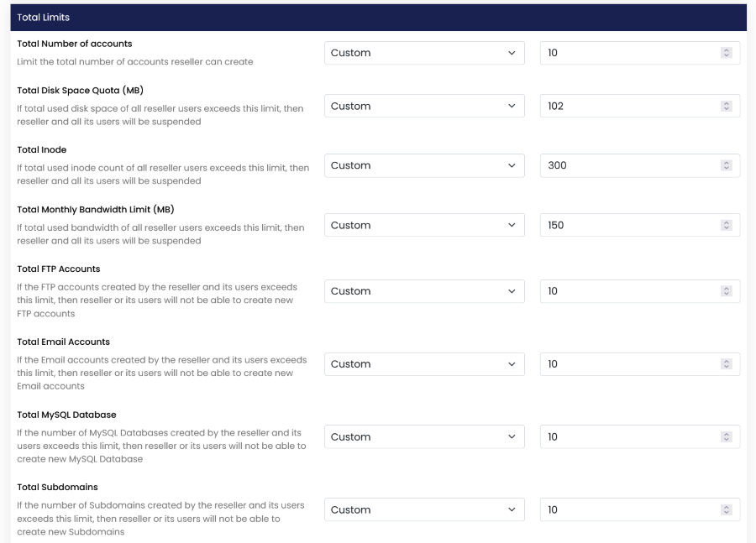Click the Total Inode field showing 300
Screen dimensions: 756x543
(630, 166)
